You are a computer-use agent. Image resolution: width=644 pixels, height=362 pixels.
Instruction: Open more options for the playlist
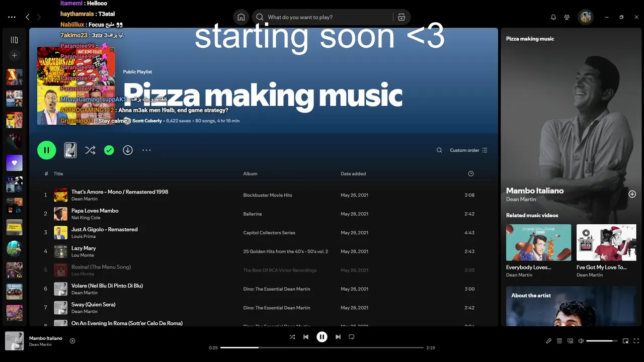tap(146, 150)
